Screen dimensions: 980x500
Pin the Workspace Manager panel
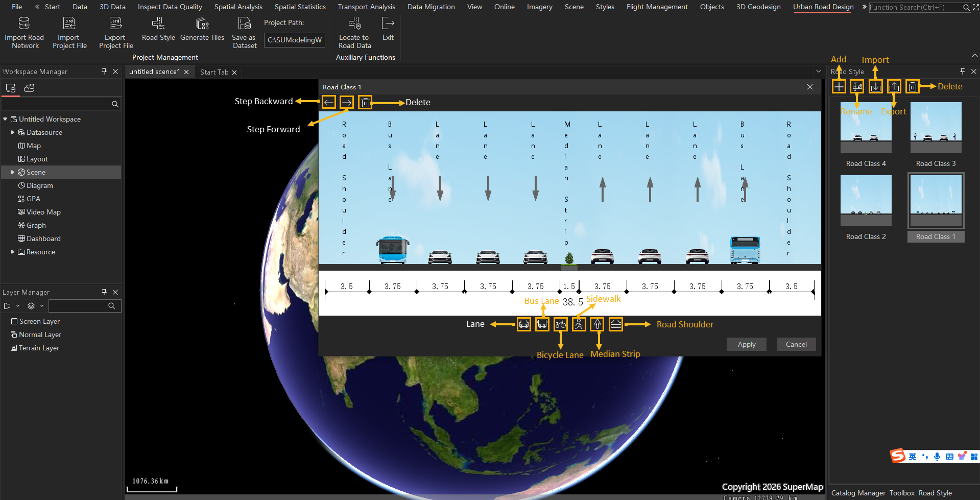click(x=104, y=72)
